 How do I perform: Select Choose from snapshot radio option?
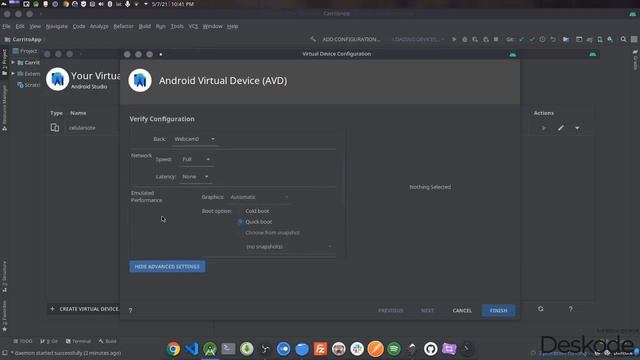[269, 233]
